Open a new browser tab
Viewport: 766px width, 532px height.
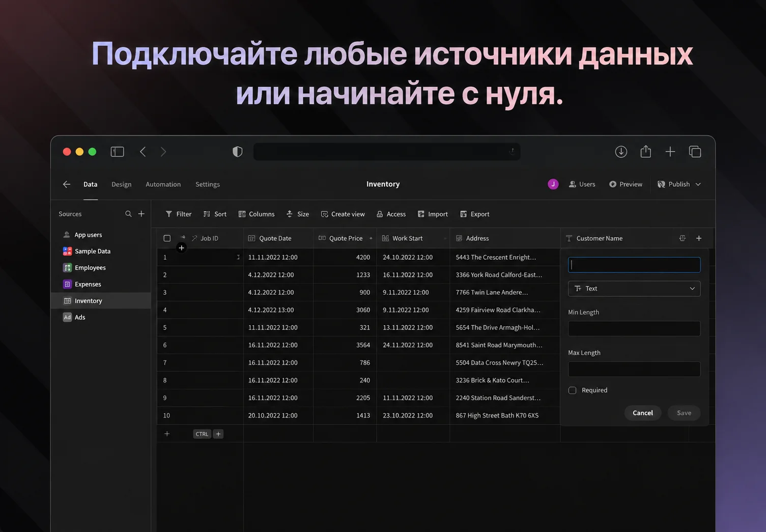coord(670,152)
